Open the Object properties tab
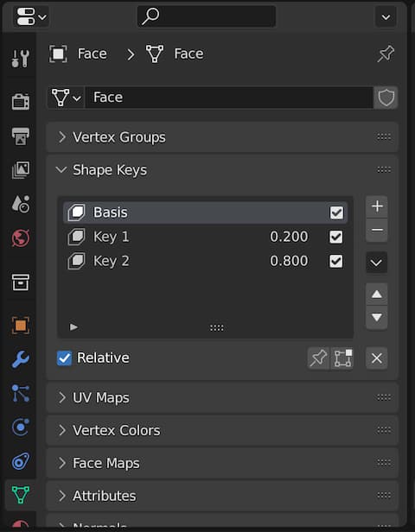 tap(21, 326)
